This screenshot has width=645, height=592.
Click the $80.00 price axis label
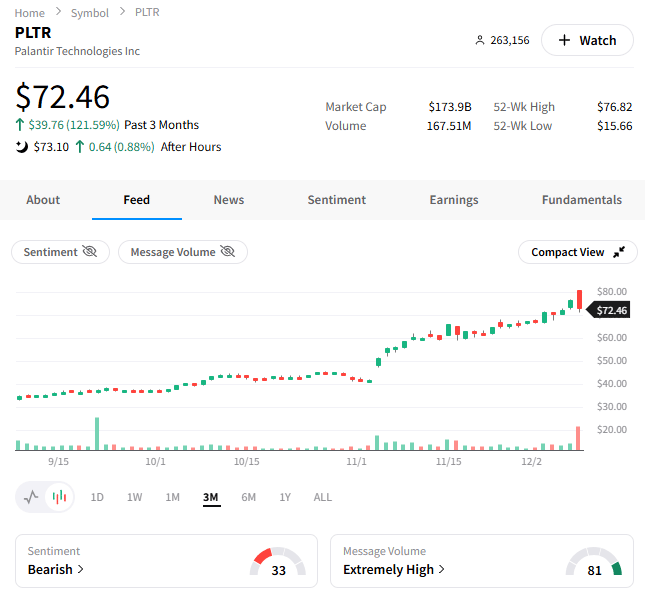(612, 292)
